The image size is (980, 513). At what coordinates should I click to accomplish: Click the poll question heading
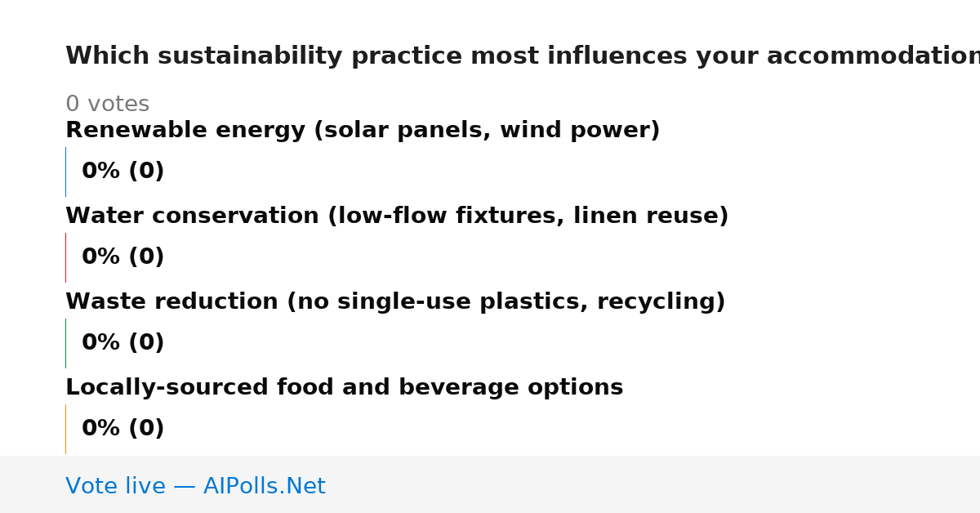coord(523,56)
